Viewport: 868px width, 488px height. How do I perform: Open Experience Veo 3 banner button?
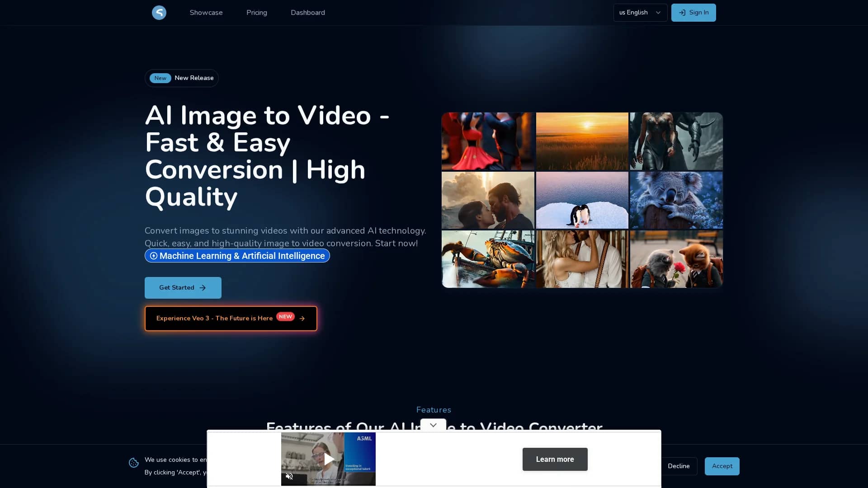click(231, 319)
